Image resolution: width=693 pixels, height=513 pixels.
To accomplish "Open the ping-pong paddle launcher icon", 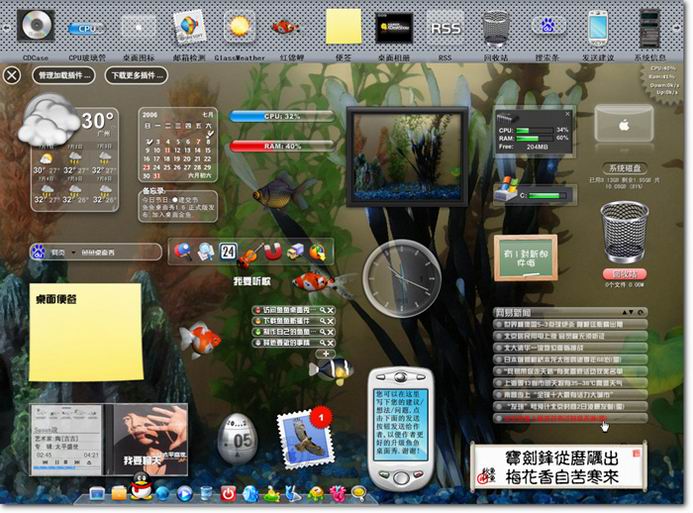I will 182,251.
